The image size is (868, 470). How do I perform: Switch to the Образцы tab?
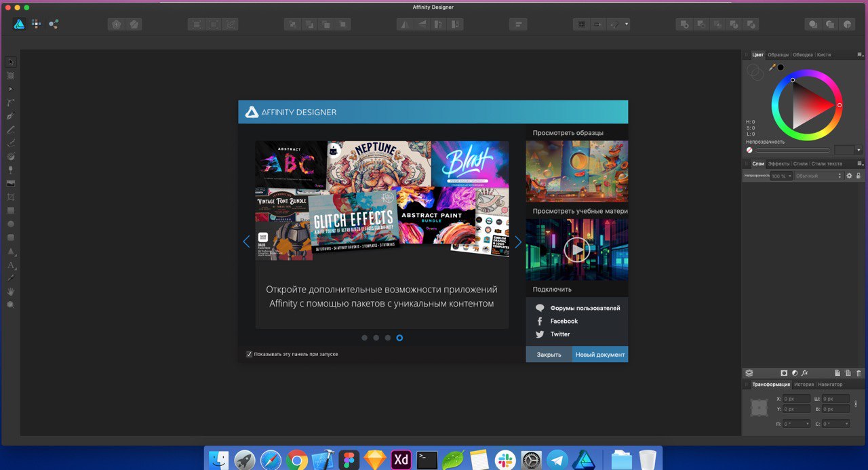coord(778,54)
